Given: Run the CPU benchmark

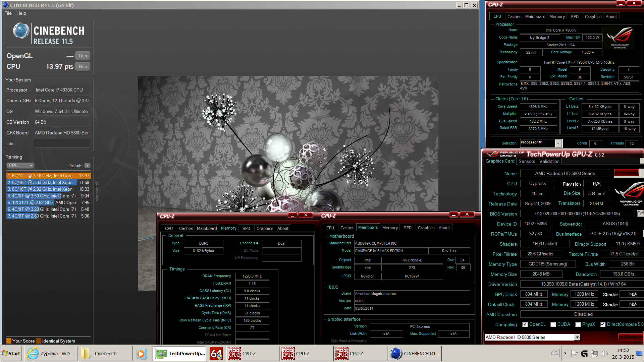Looking at the screenshot, I should tap(83, 66).
